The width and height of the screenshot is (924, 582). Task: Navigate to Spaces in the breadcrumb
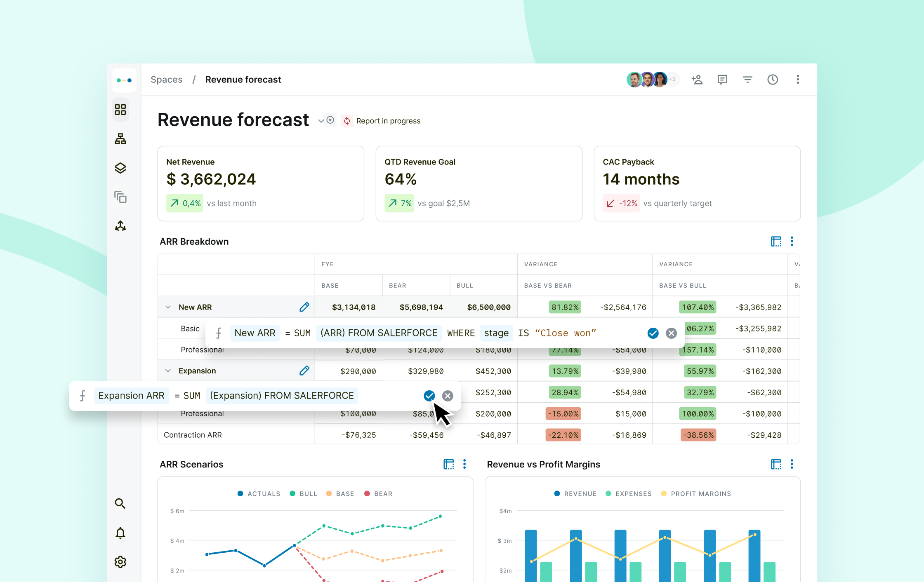point(167,79)
